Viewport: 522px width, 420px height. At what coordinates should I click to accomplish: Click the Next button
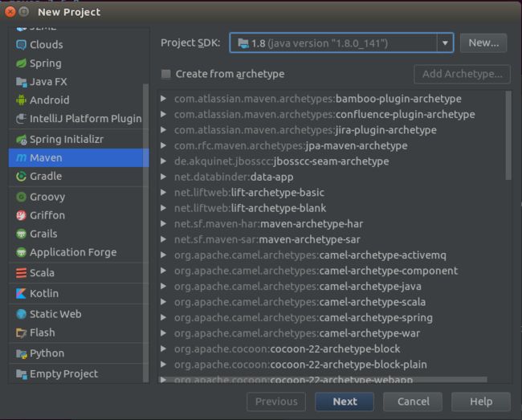(x=345, y=402)
